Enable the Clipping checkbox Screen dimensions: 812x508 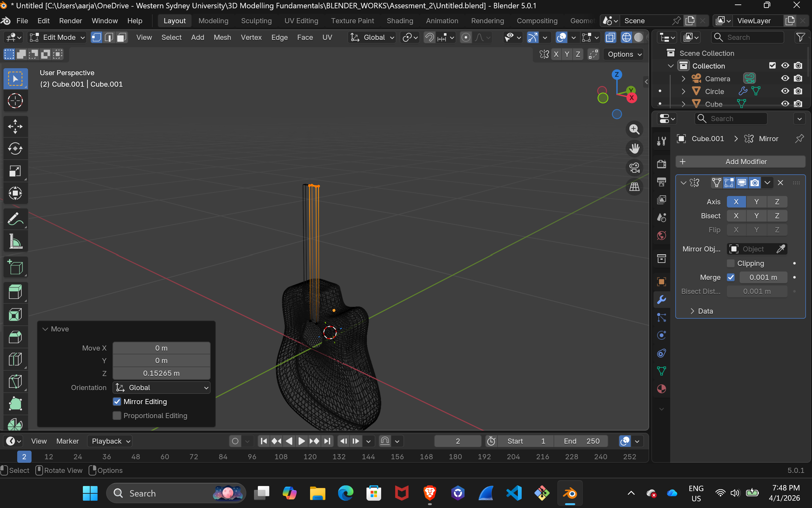(731, 263)
